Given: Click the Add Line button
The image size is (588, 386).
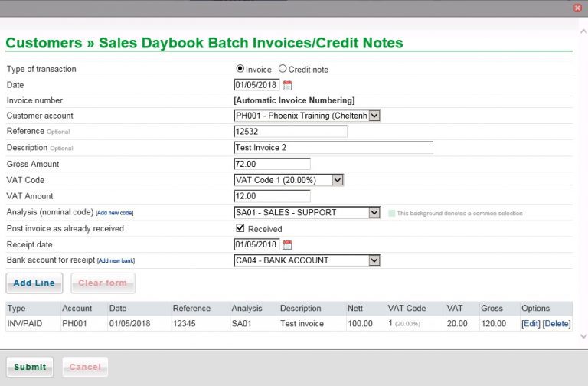Looking at the screenshot, I should (x=34, y=283).
